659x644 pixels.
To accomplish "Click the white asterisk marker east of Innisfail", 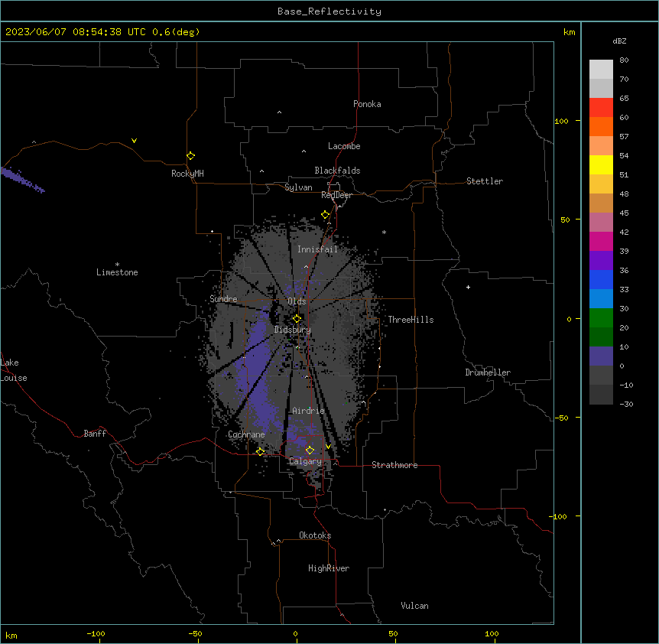I will click(x=384, y=232).
